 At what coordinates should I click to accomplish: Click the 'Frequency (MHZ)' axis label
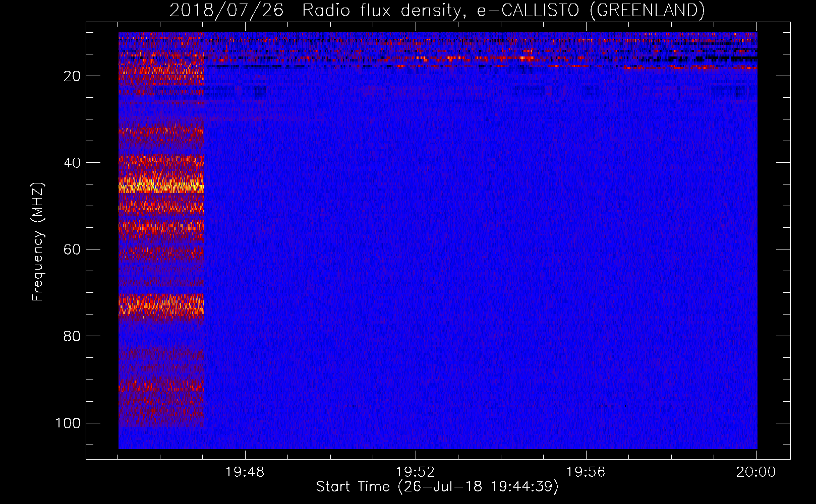(38, 242)
